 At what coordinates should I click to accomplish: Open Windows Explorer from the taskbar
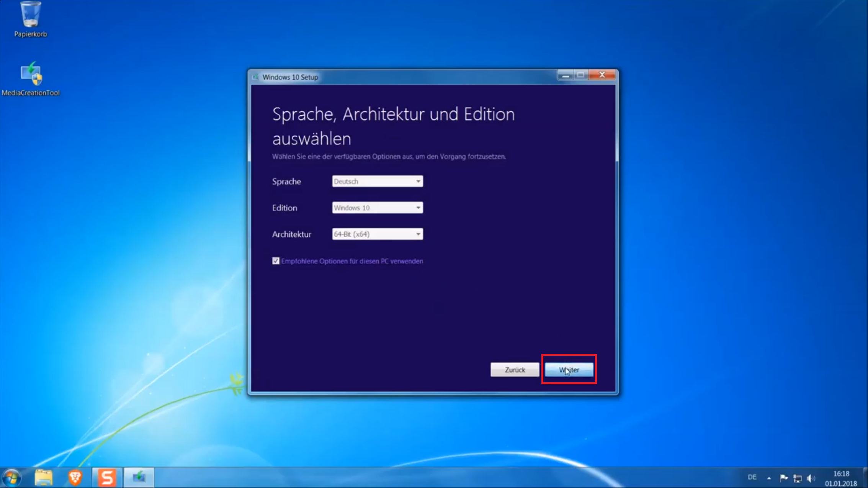coord(43,478)
